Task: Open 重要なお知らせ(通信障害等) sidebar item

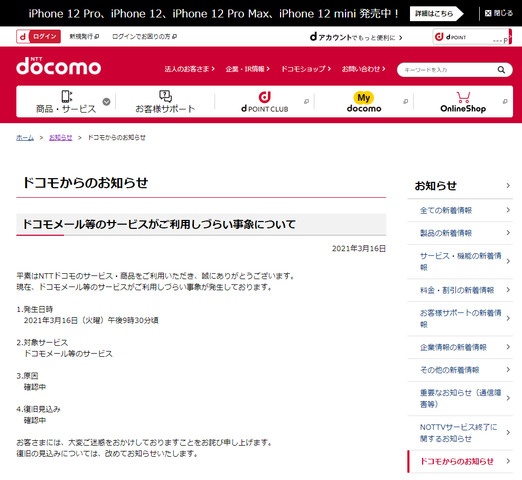Action: pyautogui.click(x=460, y=398)
